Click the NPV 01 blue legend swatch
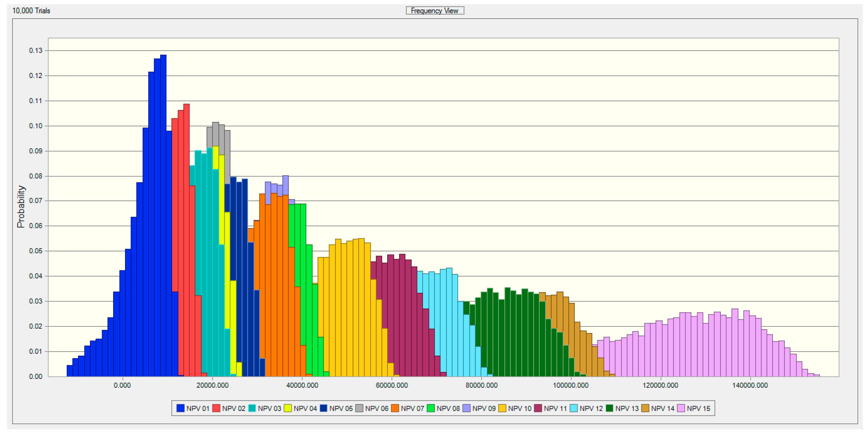The height and width of the screenshot is (434, 868). [x=181, y=408]
